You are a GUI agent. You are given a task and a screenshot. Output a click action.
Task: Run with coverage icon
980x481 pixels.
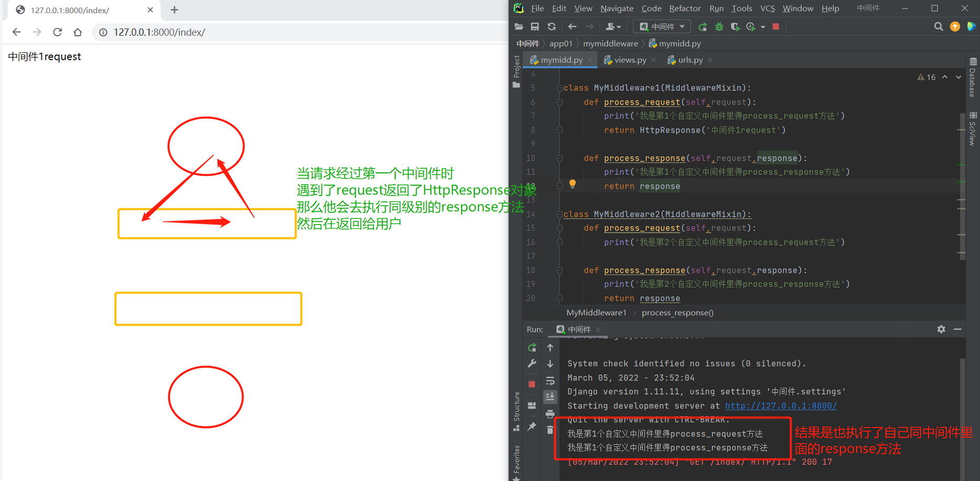(735, 27)
